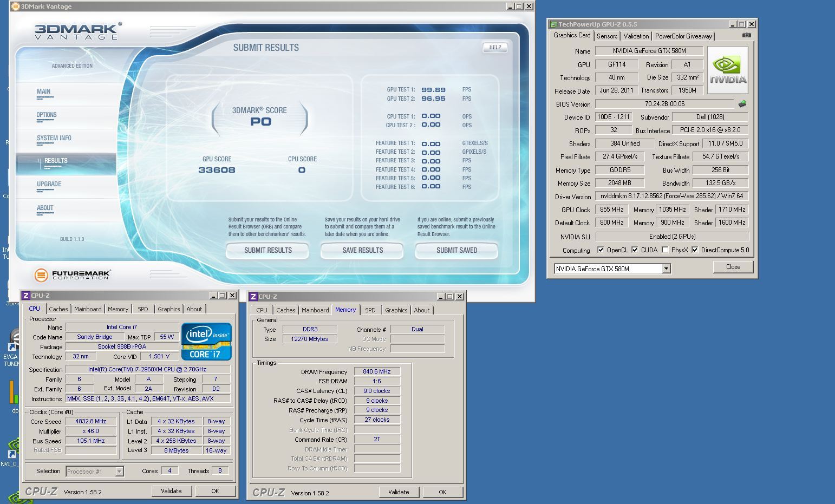Click the 3DMark Vantage title bar icon
835x504 pixels.
pyautogui.click(x=15, y=6)
